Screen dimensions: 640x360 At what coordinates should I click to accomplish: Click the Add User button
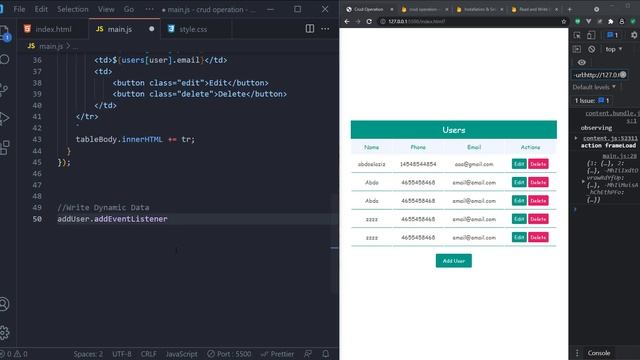(453, 261)
